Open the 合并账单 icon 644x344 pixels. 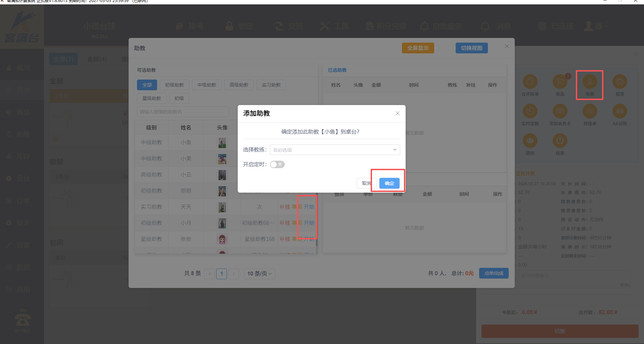530,82
